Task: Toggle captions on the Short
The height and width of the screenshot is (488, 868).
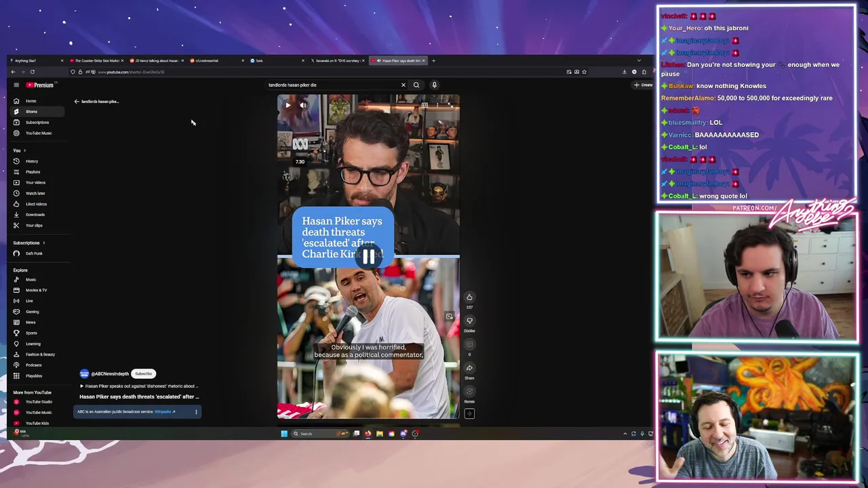Action: (x=424, y=105)
